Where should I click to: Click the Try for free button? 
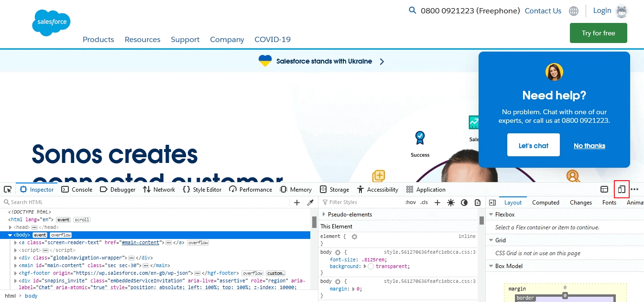tap(599, 33)
